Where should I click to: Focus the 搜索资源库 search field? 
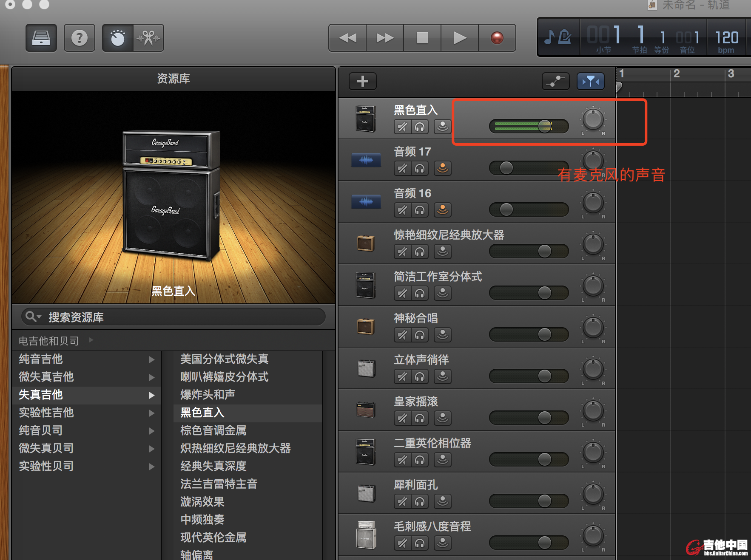[x=174, y=317]
